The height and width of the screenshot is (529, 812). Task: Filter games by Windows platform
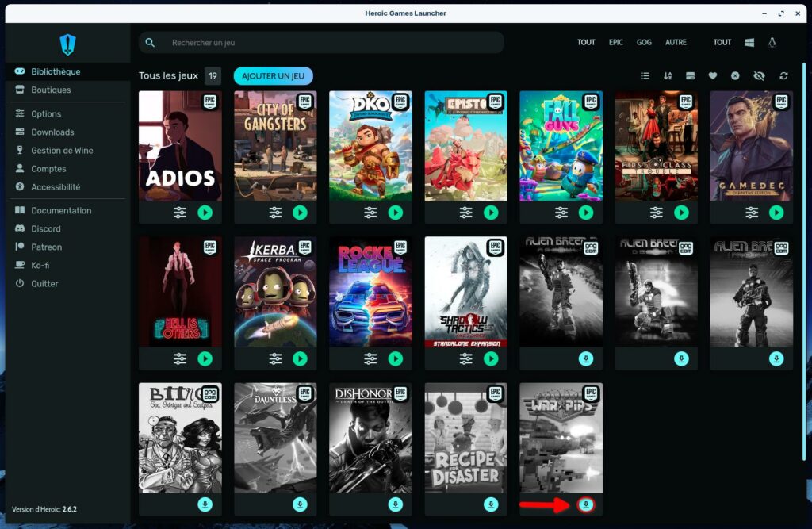click(749, 42)
